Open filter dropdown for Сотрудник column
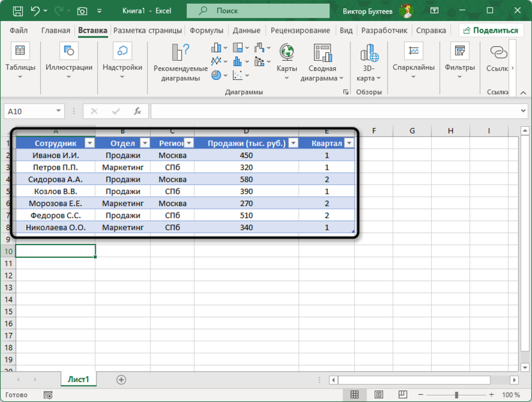The height and width of the screenshot is (402, 532). coord(90,143)
